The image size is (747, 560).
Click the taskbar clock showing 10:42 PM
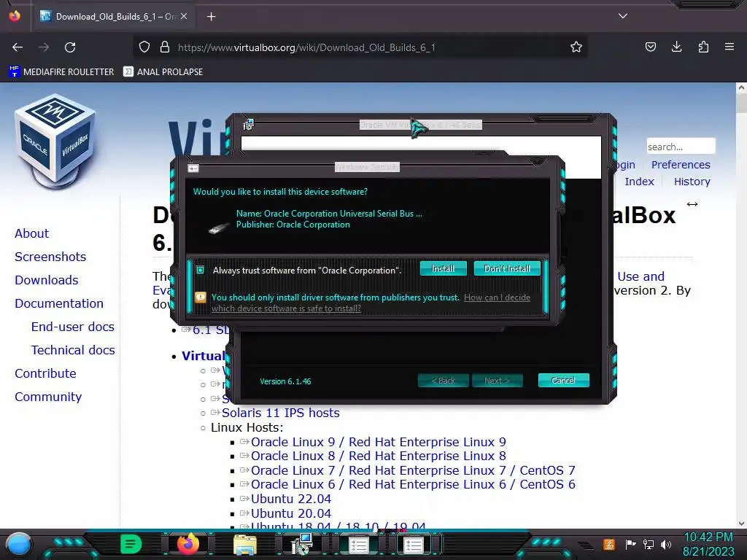click(x=708, y=544)
